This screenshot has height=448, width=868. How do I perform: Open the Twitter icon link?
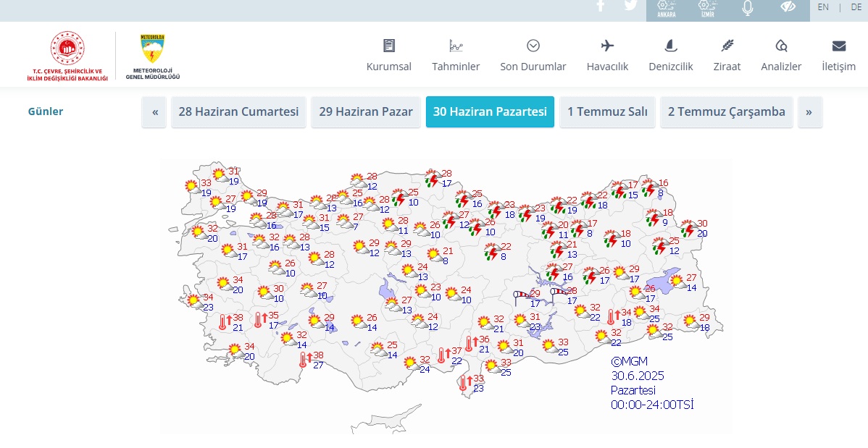click(x=630, y=5)
